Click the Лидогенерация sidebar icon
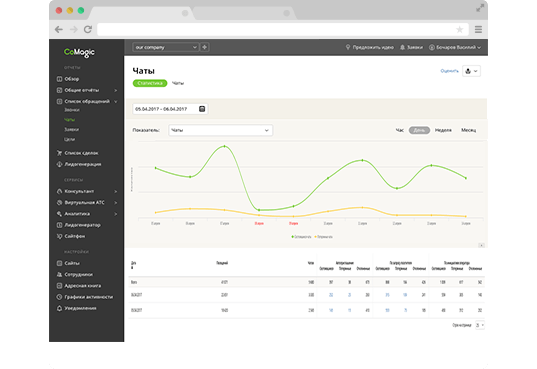The width and height of the screenshot is (537, 369). (59, 164)
